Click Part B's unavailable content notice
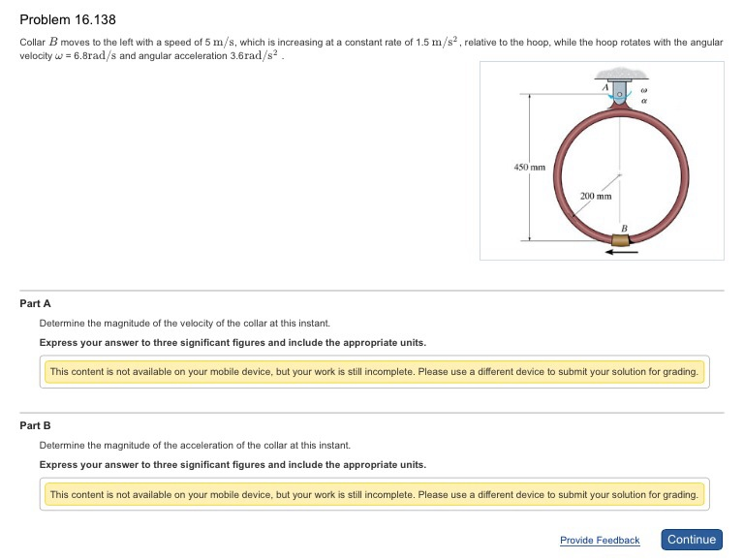This screenshot has height=560, width=744. [x=374, y=494]
